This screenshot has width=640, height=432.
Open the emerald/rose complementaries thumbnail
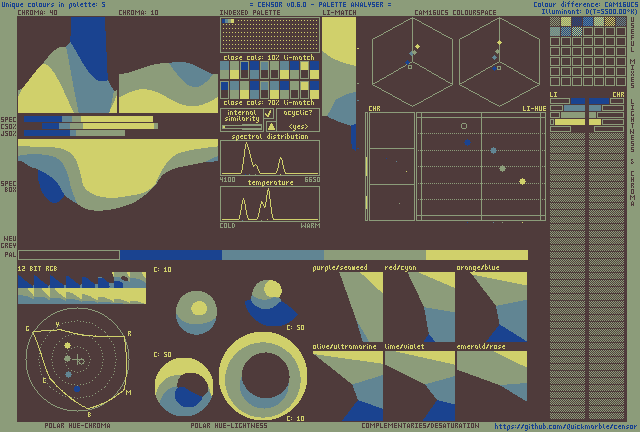[x=492, y=386]
